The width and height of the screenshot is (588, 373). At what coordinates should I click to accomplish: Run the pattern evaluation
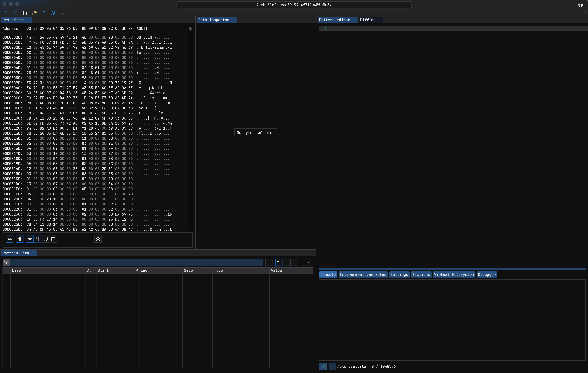click(323, 366)
